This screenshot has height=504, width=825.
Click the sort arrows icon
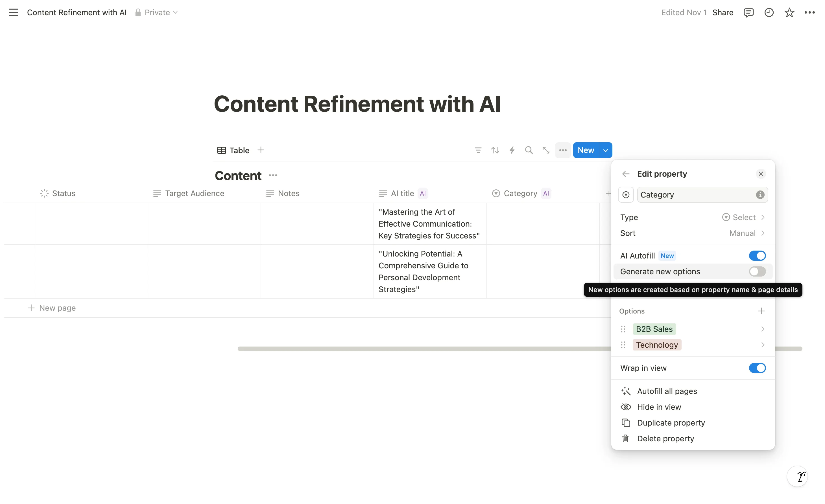[x=495, y=150]
